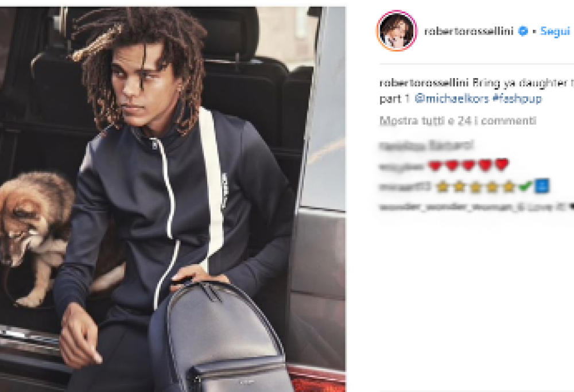This screenshot has height=392, width=574.
Task: Click the blue verified badge icon
Action: coord(523,31)
